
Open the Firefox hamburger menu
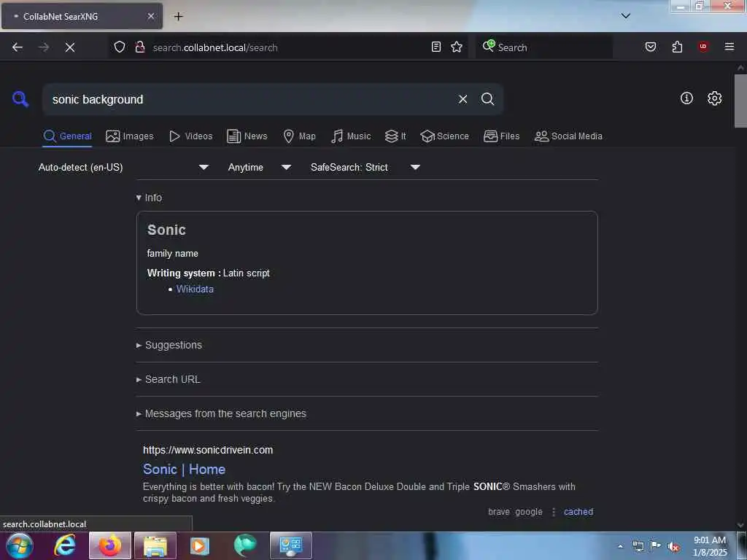point(729,47)
